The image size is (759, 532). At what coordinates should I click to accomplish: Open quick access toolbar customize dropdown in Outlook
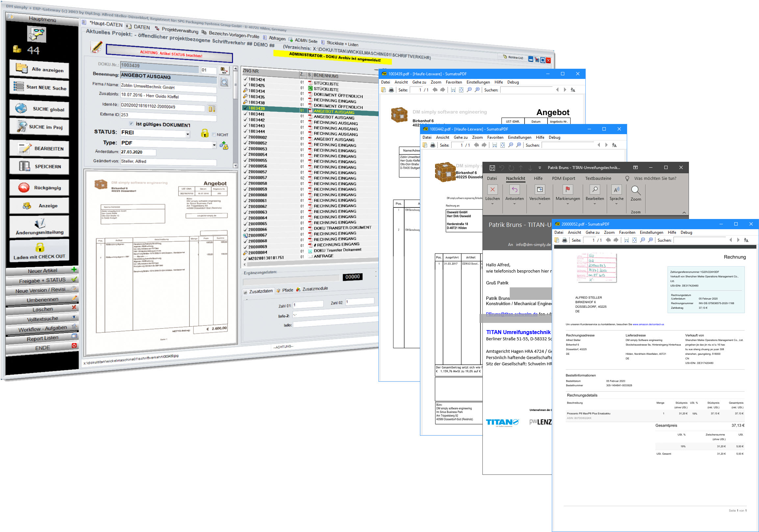tap(540, 168)
